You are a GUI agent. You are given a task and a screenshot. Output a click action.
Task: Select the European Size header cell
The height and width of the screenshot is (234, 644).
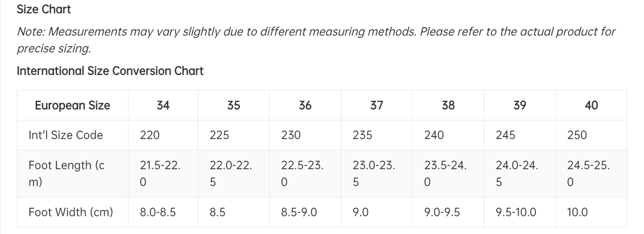[x=72, y=105]
